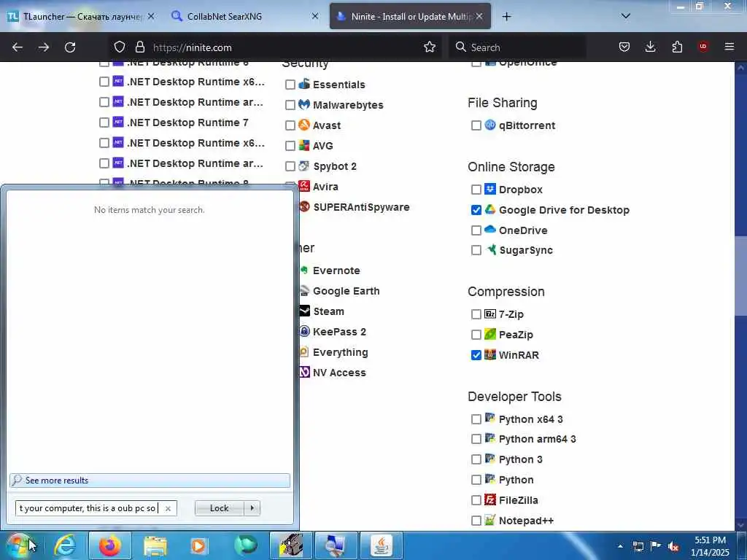Bookmark this page with the star icon

point(430,47)
